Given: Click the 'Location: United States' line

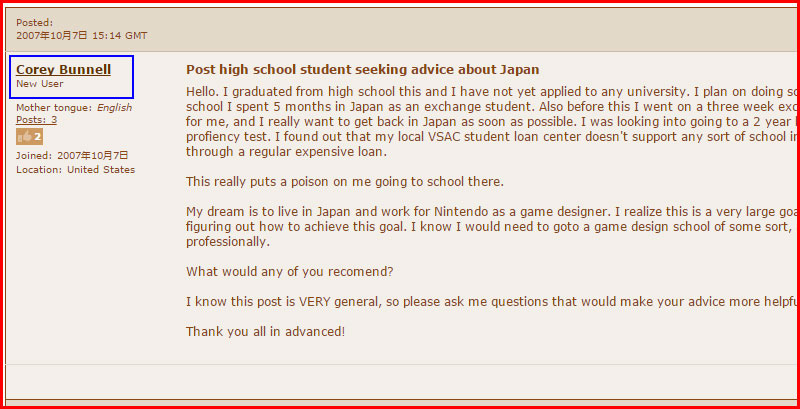Looking at the screenshot, I should point(76,170).
